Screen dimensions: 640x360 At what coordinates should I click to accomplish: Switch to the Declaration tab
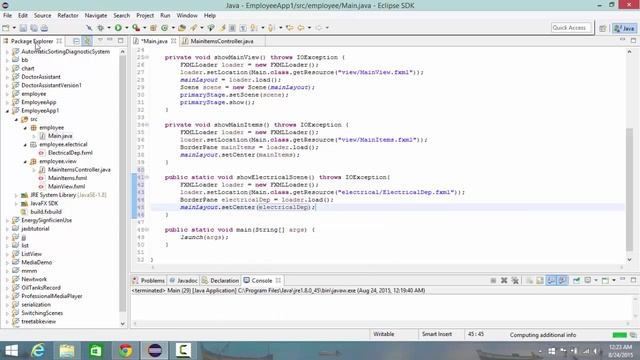(220, 280)
